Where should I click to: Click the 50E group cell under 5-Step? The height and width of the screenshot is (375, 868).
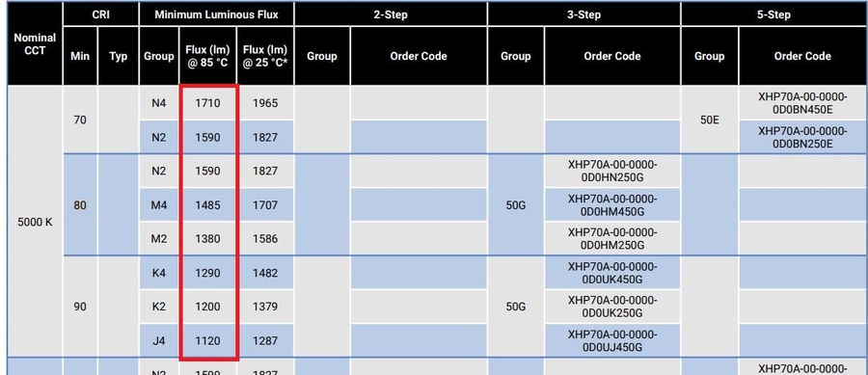[710, 120]
